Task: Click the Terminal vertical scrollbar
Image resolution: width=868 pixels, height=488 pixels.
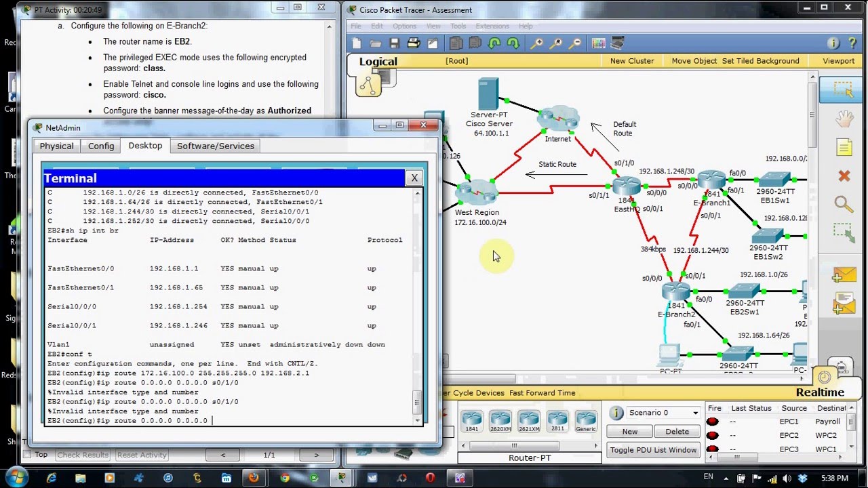Action: click(x=417, y=401)
